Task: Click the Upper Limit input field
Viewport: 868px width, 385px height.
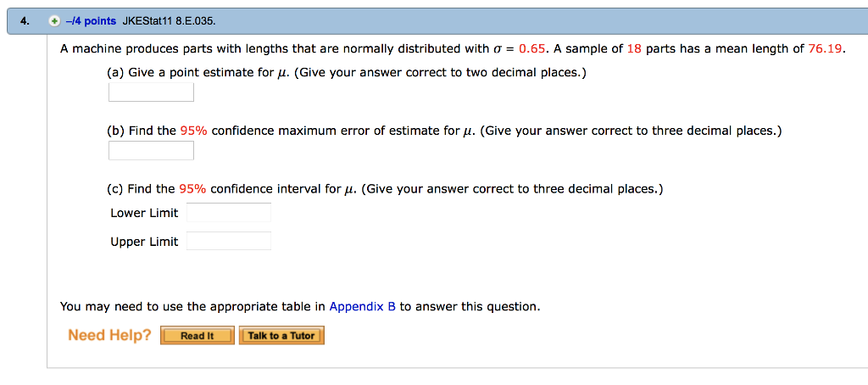Action: (x=229, y=241)
